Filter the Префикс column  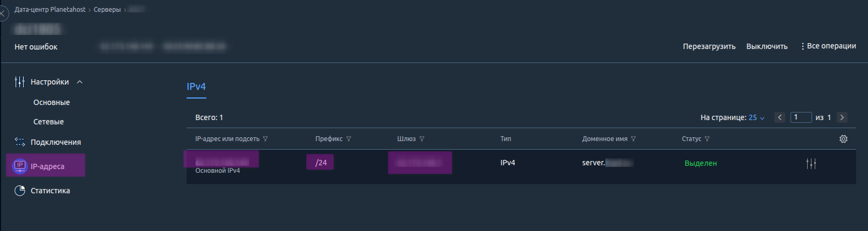(349, 139)
